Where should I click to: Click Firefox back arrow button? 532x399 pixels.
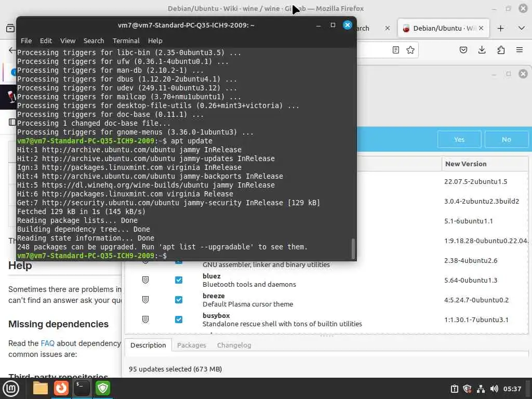[12, 50]
